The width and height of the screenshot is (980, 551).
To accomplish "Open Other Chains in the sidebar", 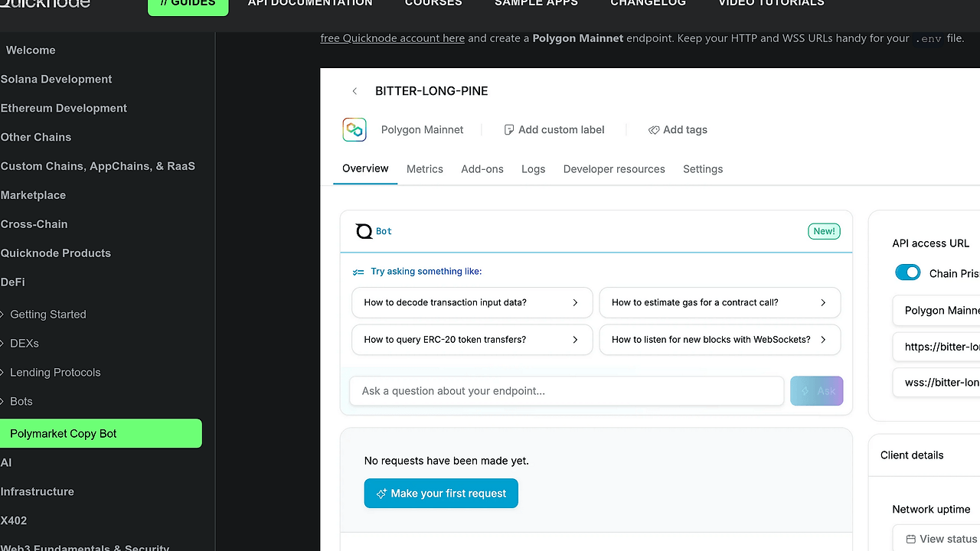I will click(36, 138).
